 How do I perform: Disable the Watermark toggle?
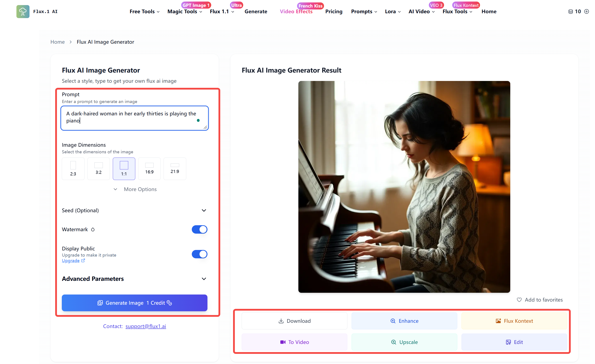pos(200,229)
